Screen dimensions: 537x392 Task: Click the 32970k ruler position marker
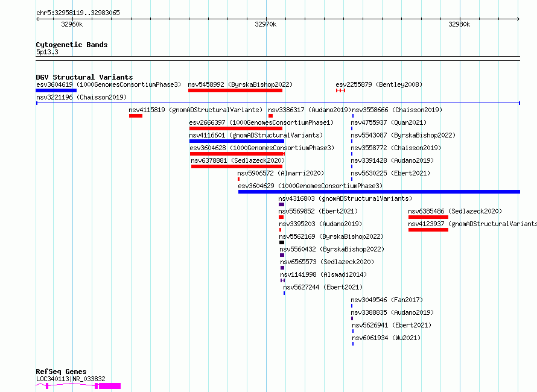pyautogui.click(x=265, y=24)
